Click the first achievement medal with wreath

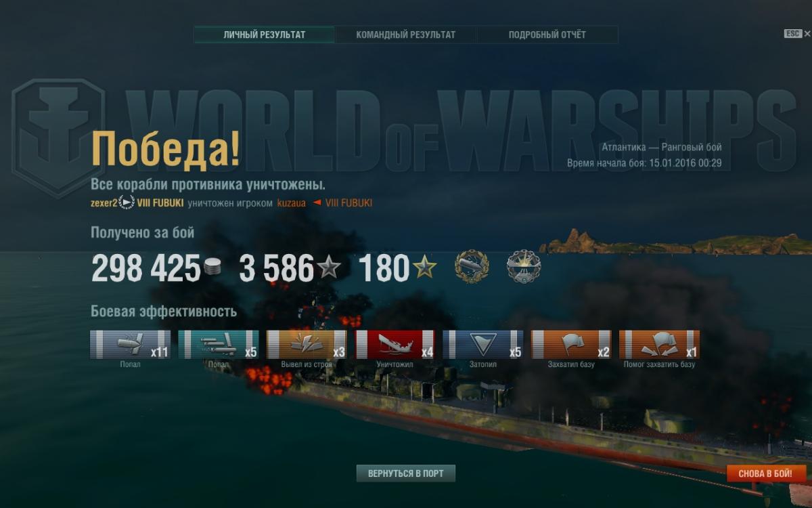pos(472,266)
